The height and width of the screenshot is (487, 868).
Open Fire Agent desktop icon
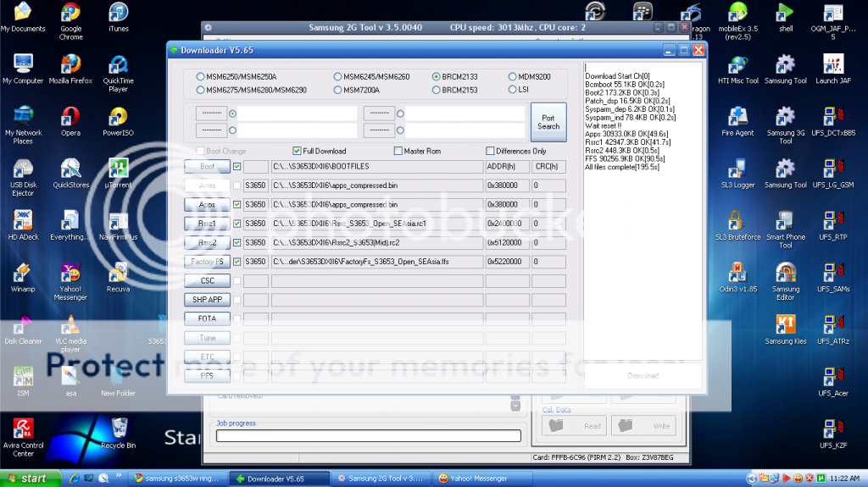[738, 121]
